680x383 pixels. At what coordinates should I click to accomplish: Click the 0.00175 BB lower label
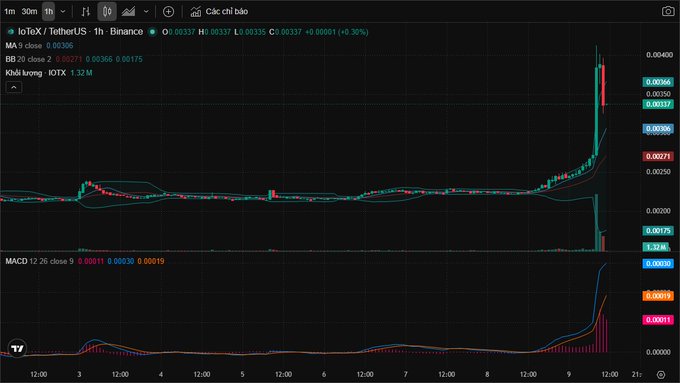click(658, 231)
